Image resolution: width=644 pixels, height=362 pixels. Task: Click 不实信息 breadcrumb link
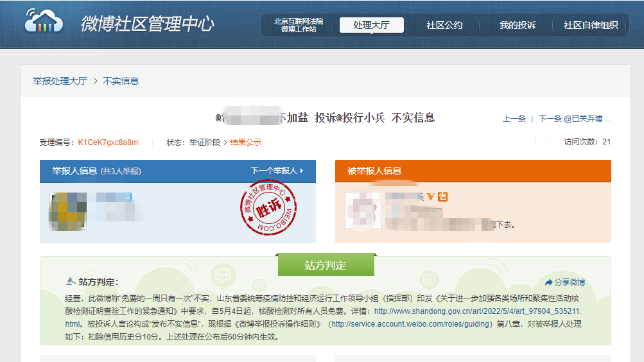(121, 81)
